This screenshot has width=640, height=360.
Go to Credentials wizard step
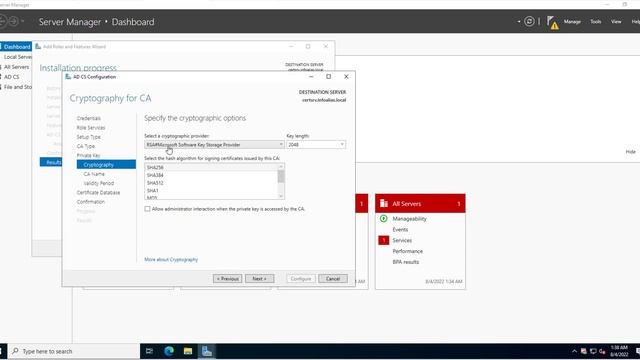[x=89, y=118]
